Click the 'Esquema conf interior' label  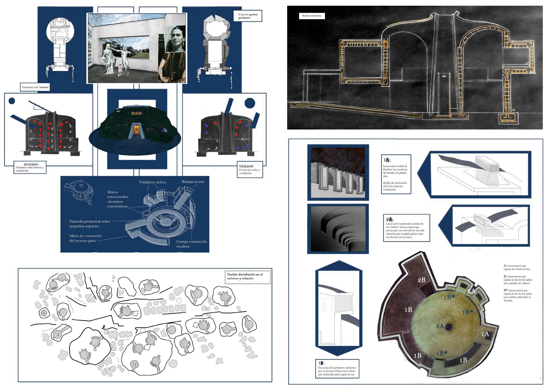click(x=35, y=87)
